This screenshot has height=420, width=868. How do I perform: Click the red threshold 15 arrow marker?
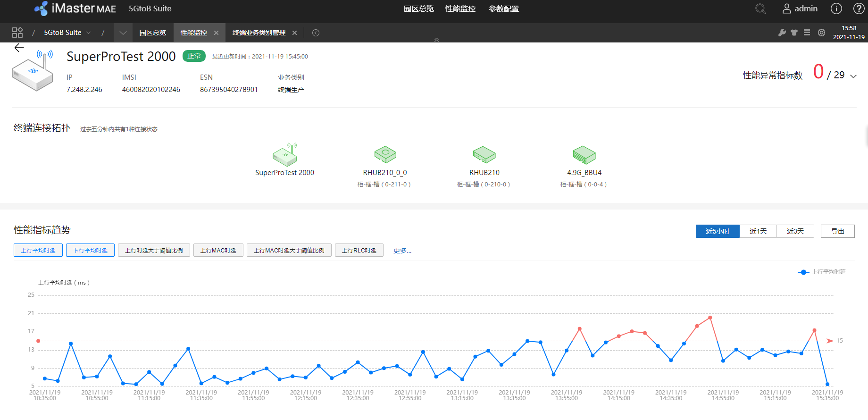tap(830, 341)
